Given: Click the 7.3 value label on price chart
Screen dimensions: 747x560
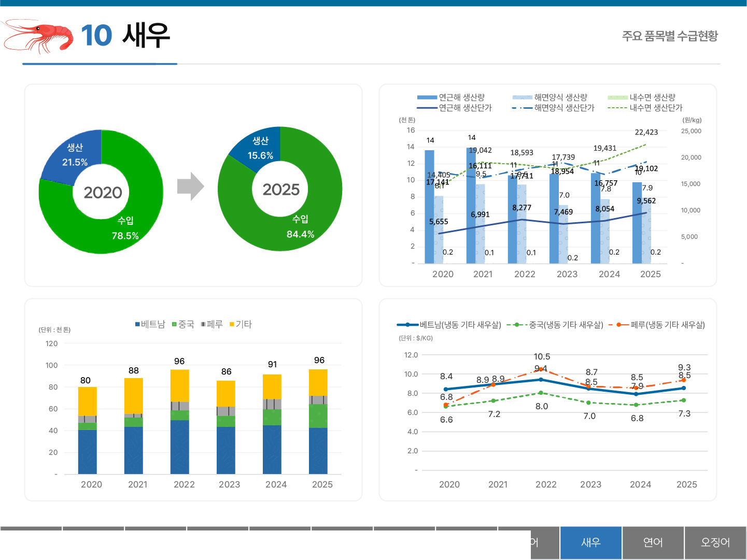Looking at the screenshot, I should (684, 414).
